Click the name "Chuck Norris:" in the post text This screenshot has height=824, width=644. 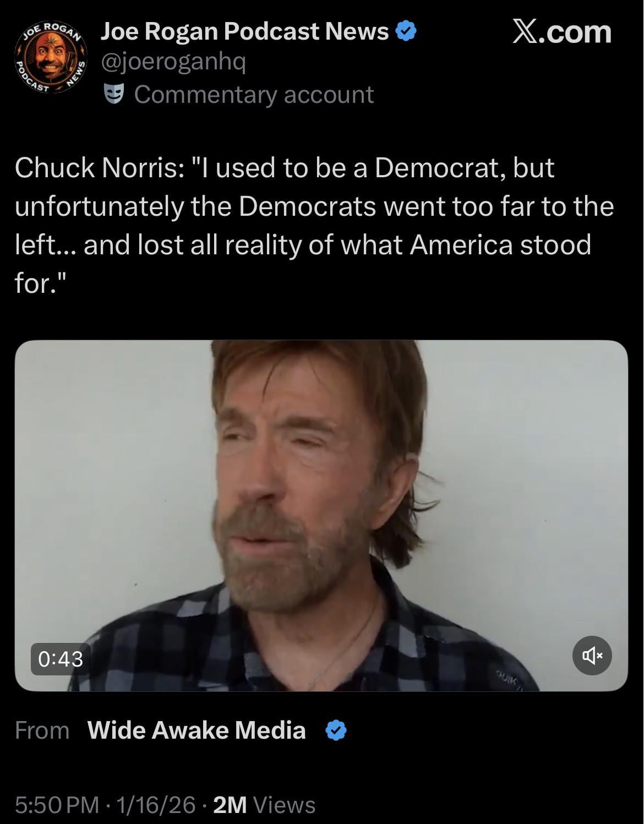pyautogui.click(x=100, y=167)
